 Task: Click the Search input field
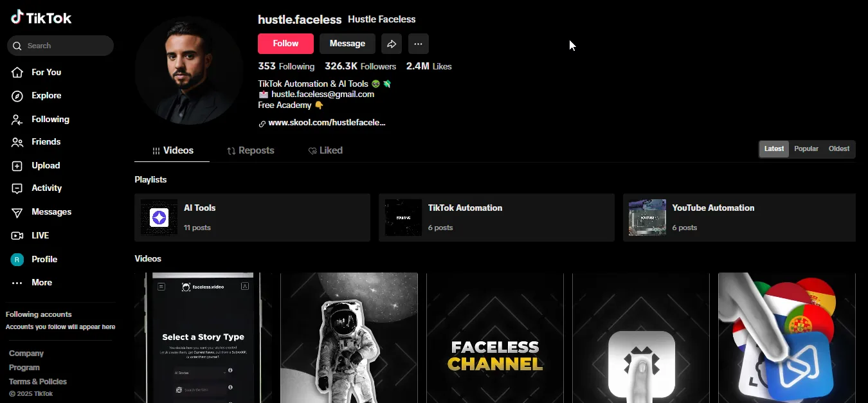60,46
